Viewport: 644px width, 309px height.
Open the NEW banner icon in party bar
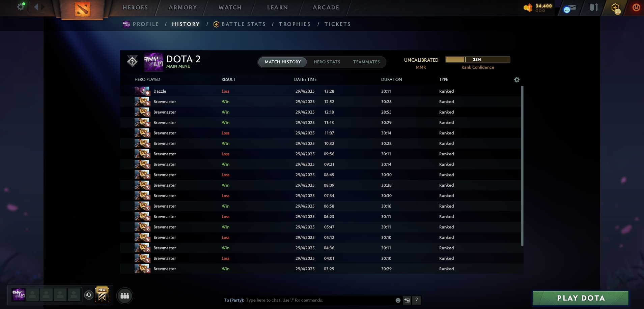point(102,295)
